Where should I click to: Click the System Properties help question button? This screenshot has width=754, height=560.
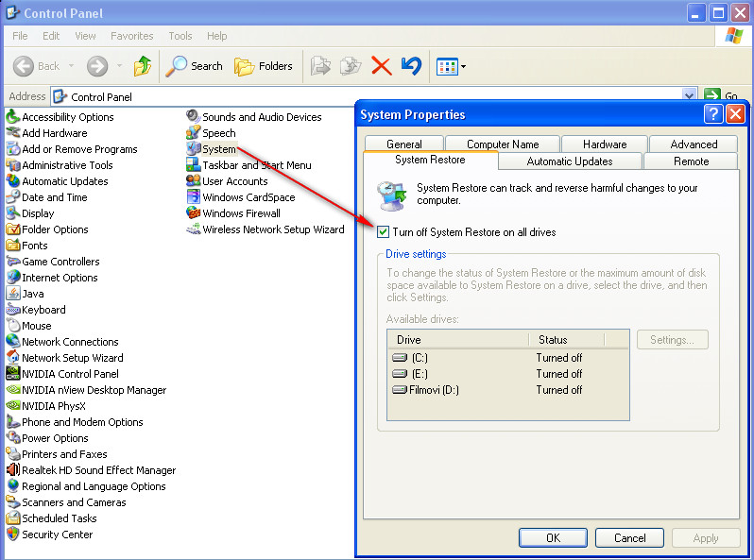[713, 114]
